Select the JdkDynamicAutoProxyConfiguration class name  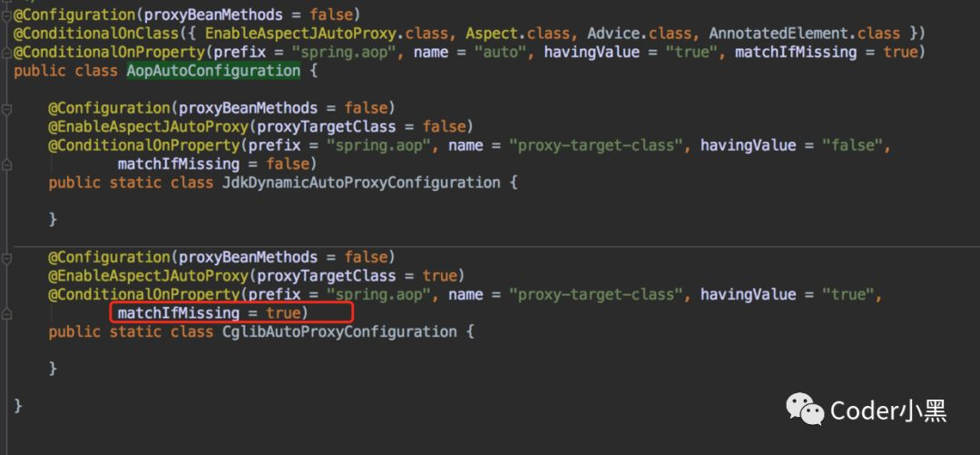[361, 183]
